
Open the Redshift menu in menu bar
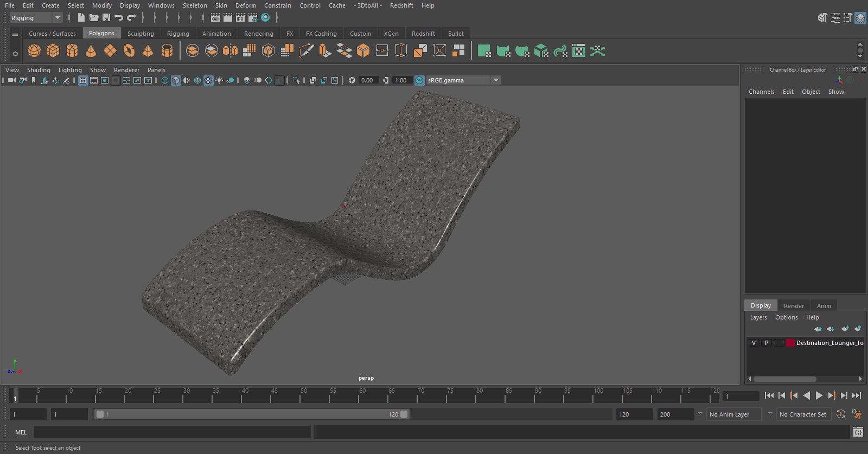401,5
